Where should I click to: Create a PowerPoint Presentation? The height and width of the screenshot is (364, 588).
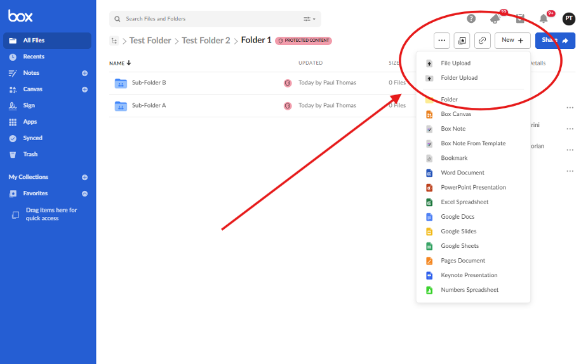473,187
